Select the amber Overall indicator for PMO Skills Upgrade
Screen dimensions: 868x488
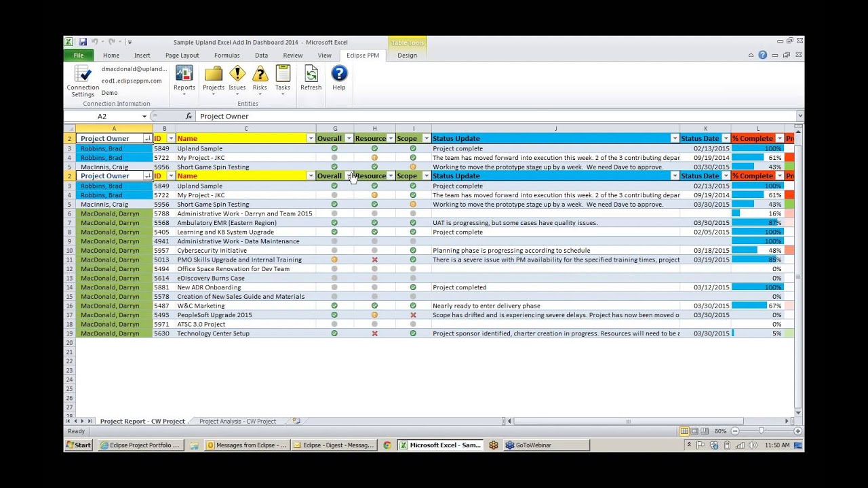point(334,260)
